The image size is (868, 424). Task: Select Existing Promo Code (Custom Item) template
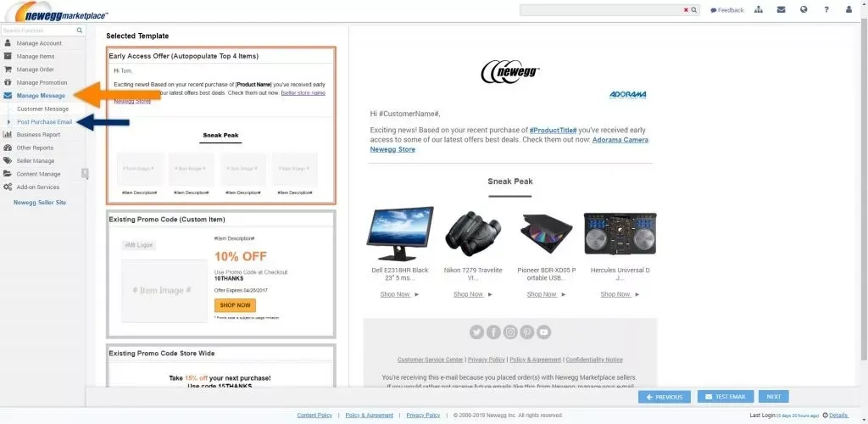pyautogui.click(x=221, y=274)
